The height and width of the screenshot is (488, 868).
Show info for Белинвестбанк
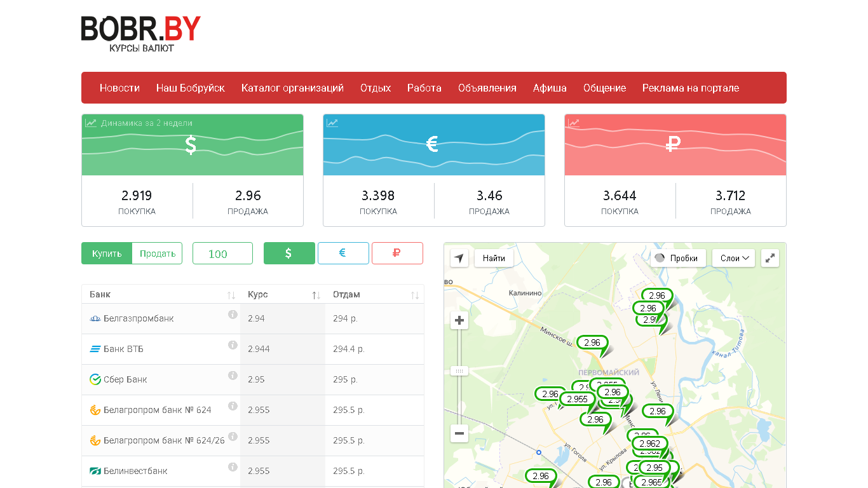[233, 467]
